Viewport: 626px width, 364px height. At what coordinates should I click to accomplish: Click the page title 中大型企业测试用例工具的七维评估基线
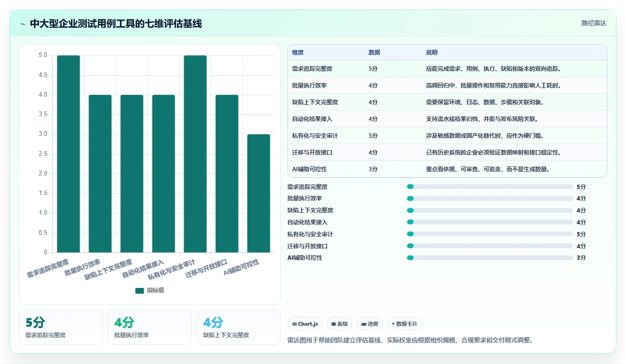tap(116, 23)
